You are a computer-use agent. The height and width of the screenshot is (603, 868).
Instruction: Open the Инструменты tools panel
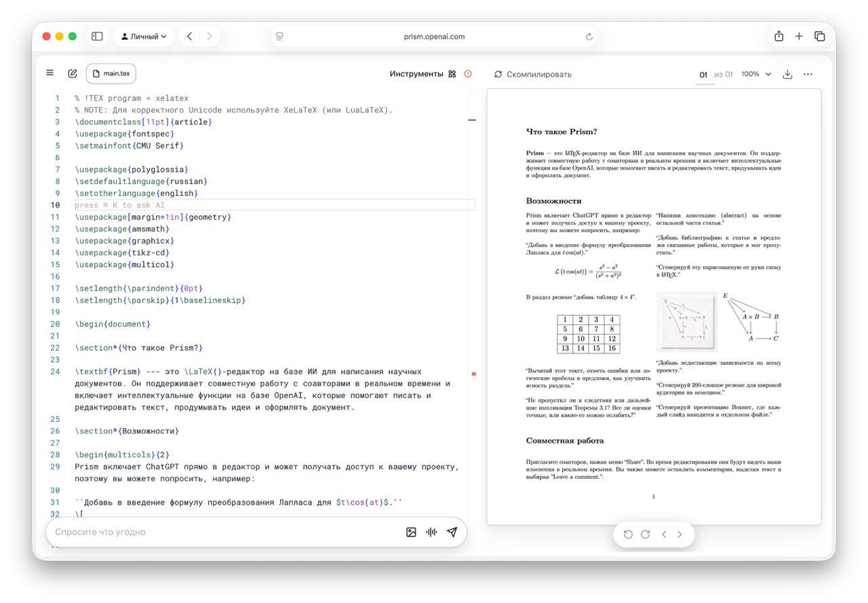[x=422, y=74]
